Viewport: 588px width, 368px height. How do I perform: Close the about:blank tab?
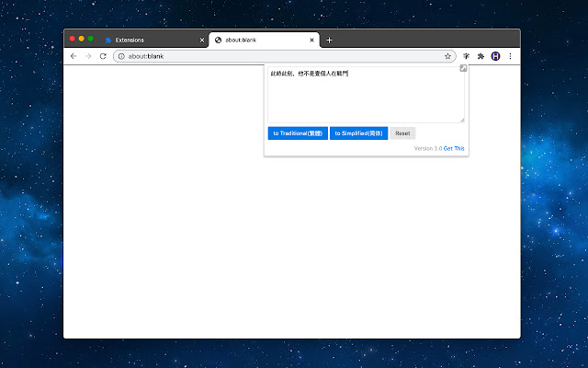coord(312,40)
